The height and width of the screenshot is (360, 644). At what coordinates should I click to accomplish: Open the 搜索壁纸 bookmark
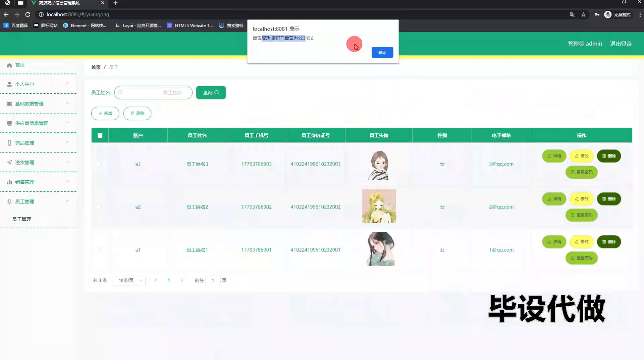coord(231,26)
